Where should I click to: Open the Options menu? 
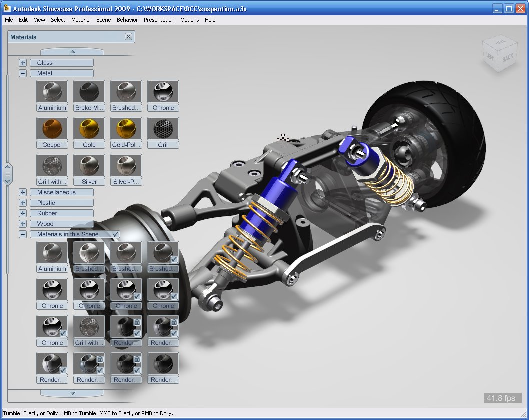[190, 20]
